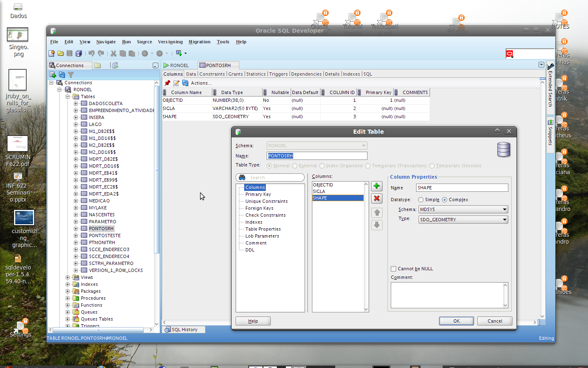Screen dimensions: 588x368
Task: Remove selected column with red X
Action: (377, 198)
